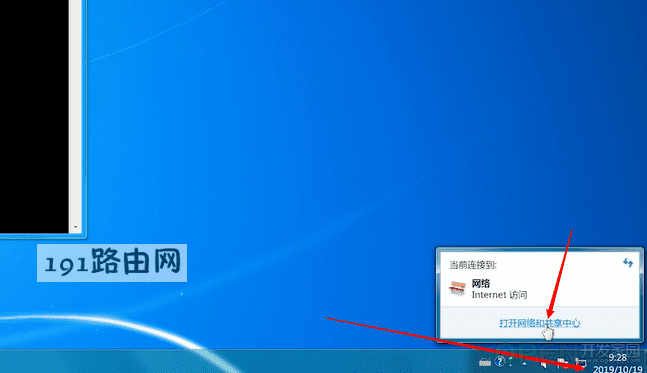Click the refresh network list icon
The image size is (647, 373).
pyautogui.click(x=628, y=262)
